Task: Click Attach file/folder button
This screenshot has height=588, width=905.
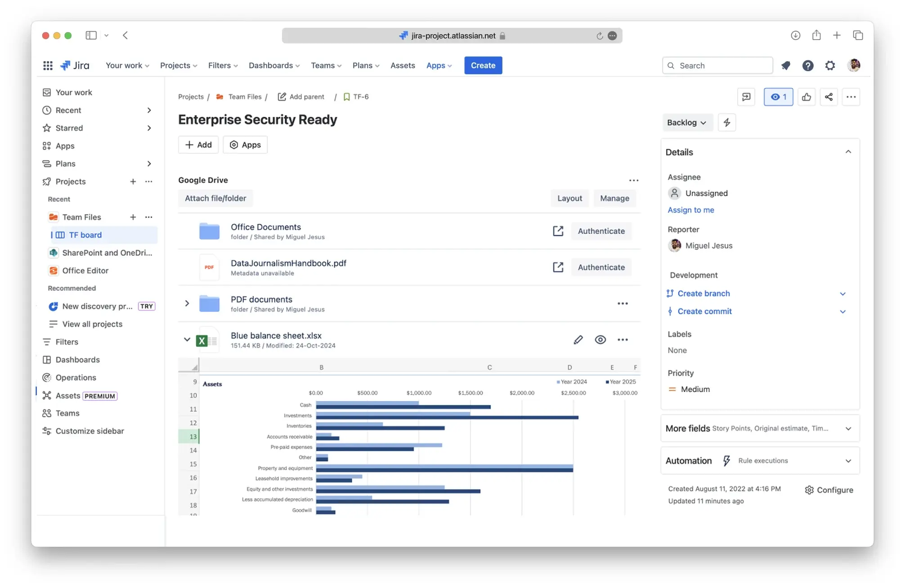Action: tap(215, 198)
